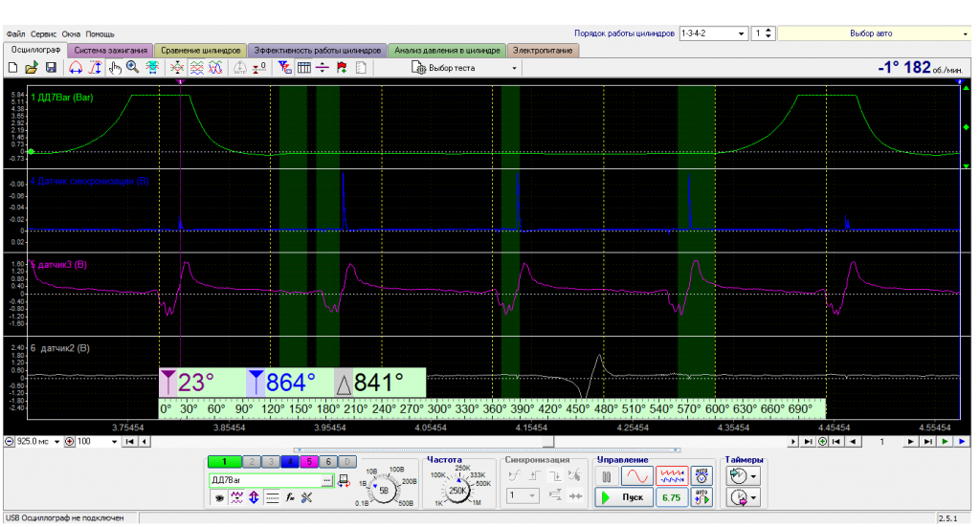Switch to Эффективность работы цилиндров tab

[317, 50]
